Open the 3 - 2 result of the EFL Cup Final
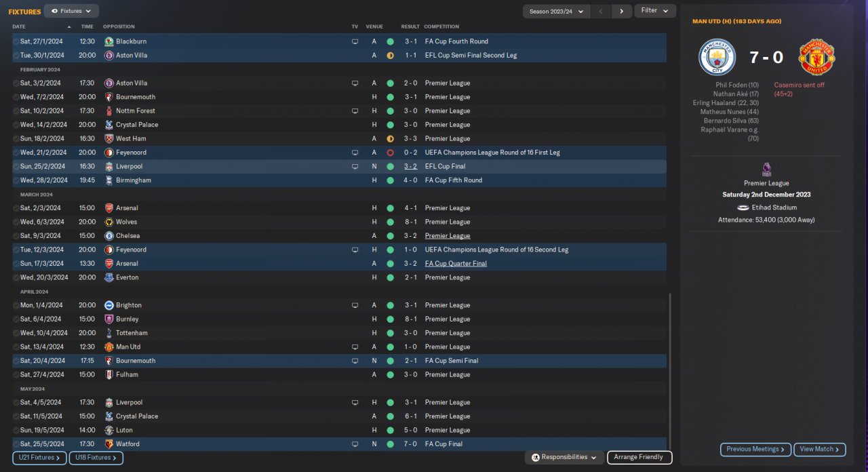The width and height of the screenshot is (868, 472). [411, 166]
